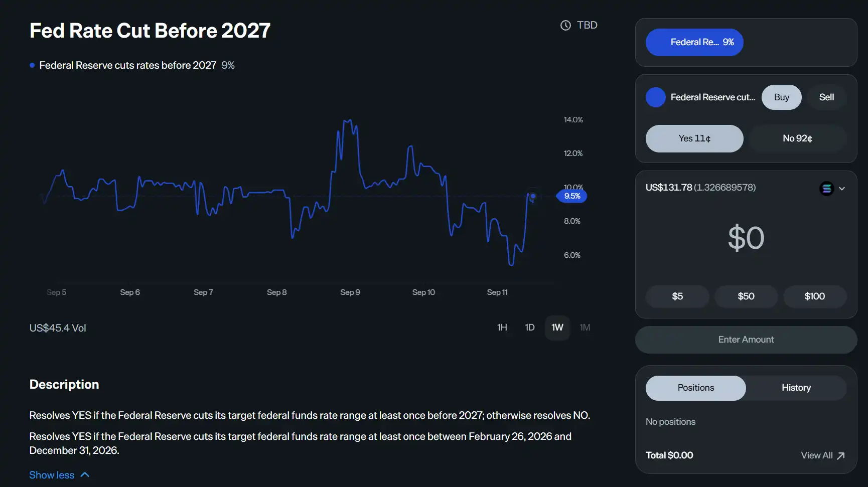Click the $0 amount input field
The height and width of the screenshot is (487, 868).
coord(746,238)
